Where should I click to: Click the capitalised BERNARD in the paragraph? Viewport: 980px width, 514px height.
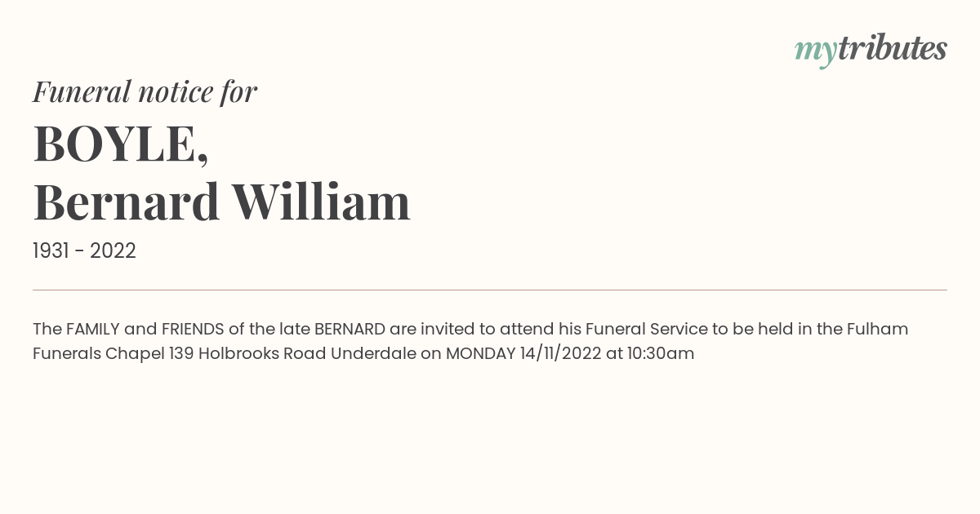[350, 329]
